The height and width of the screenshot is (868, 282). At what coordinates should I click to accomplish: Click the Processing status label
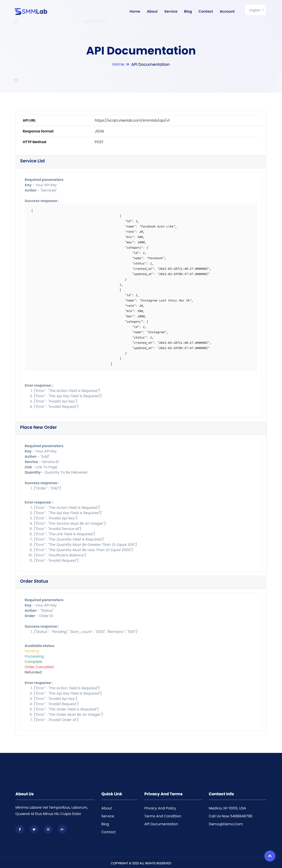pos(34,656)
